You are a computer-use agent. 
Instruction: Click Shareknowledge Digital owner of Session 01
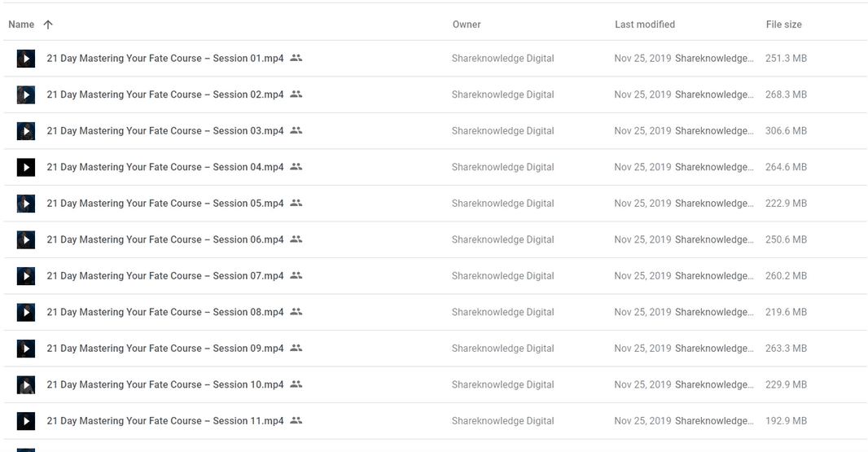click(502, 59)
